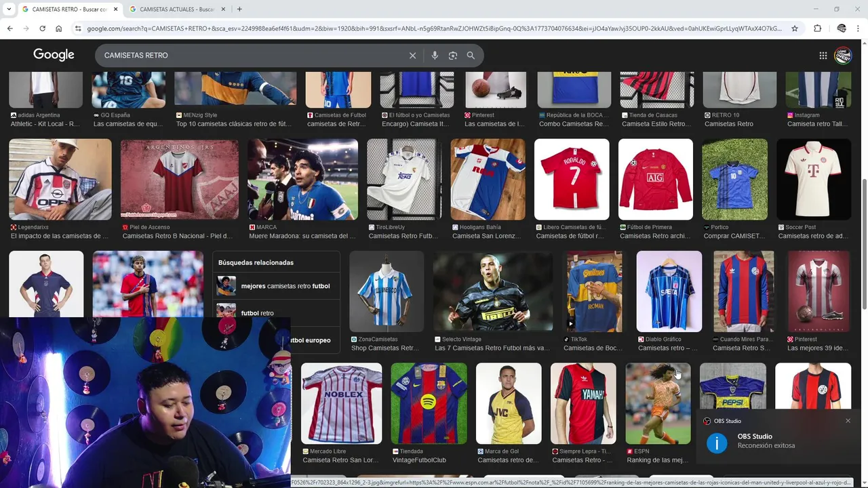Open the browser home page
The width and height of the screenshot is (868, 488).
click(59, 28)
